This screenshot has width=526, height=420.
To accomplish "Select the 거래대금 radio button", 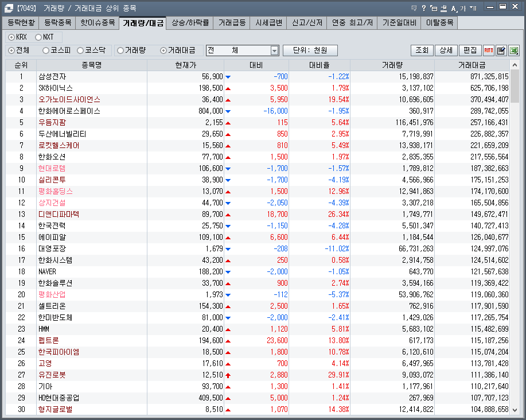I will (163, 50).
